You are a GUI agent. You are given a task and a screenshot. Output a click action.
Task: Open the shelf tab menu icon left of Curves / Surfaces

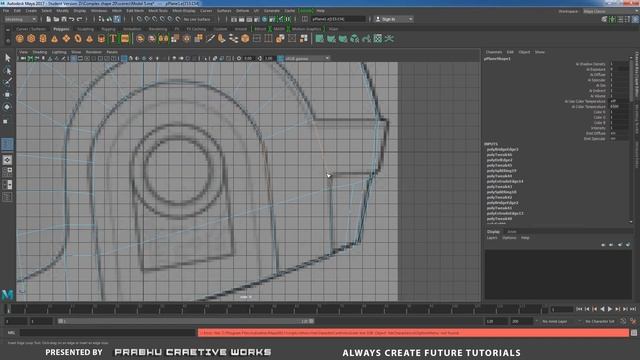tap(8, 29)
